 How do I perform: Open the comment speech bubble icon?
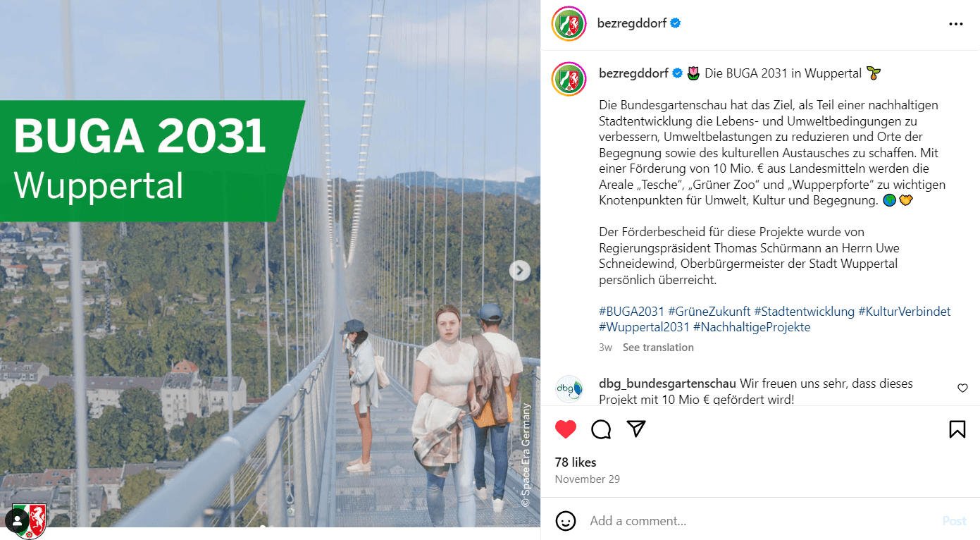(x=601, y=429)
